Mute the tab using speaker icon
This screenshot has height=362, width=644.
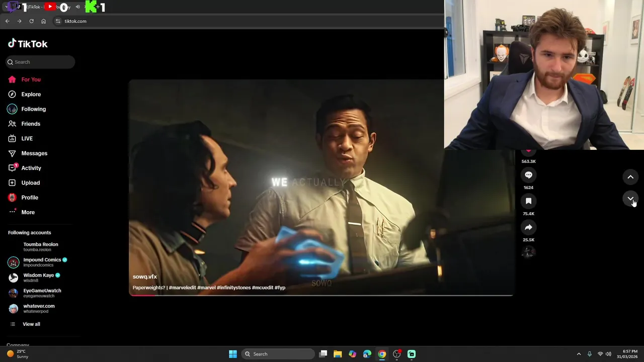click(77, 7)
